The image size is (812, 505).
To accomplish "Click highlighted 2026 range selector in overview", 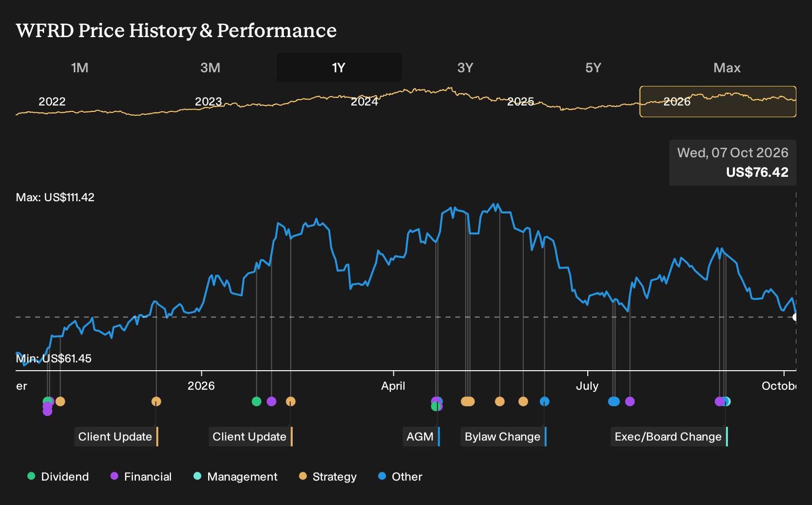I will [718, 102].
